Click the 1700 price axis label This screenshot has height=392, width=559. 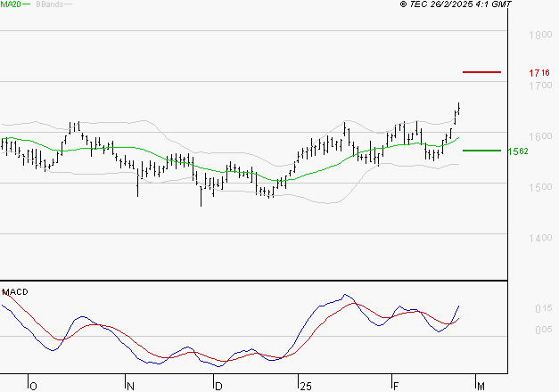pos(540,86)
